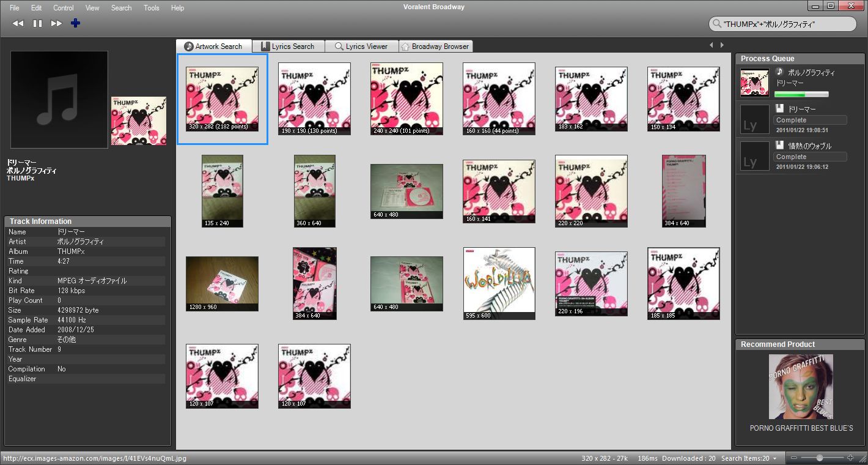Viewport: 868px width, 465px height.
Task: Click Complete status under 情熱のウォブル
Action: pos(810,157)
